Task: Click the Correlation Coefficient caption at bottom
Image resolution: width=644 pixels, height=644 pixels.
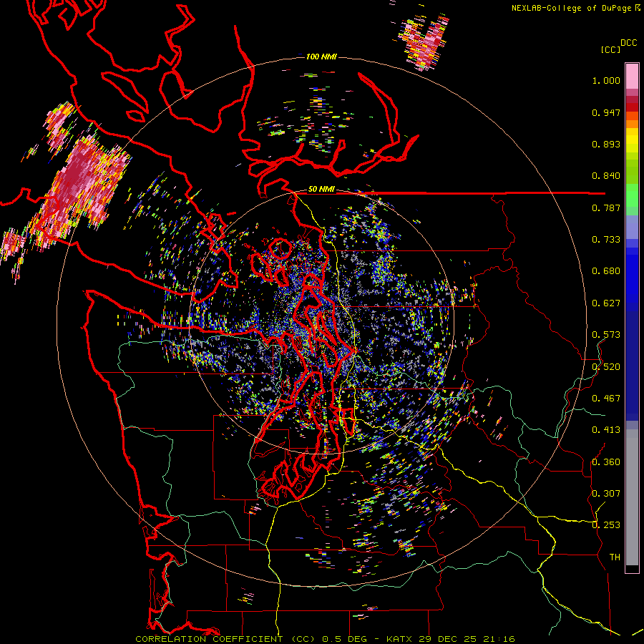Action: [x=325, y=639]
